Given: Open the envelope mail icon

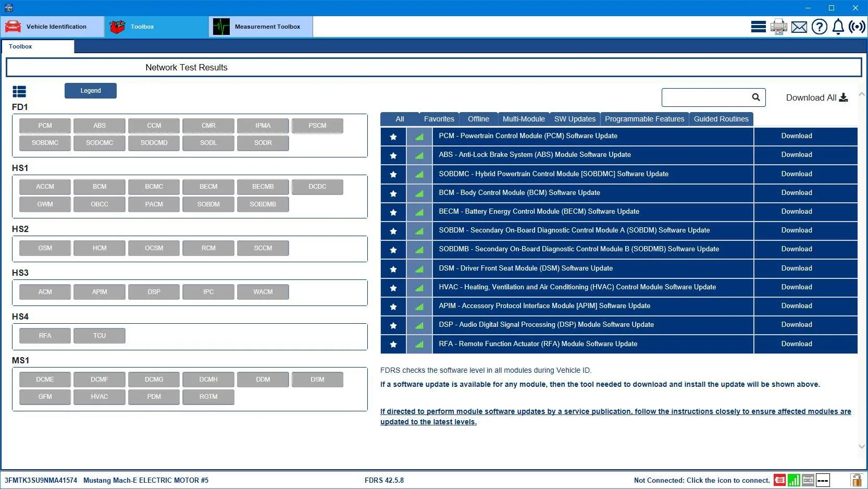Looking at the screenshot, I should click(799, 27).
